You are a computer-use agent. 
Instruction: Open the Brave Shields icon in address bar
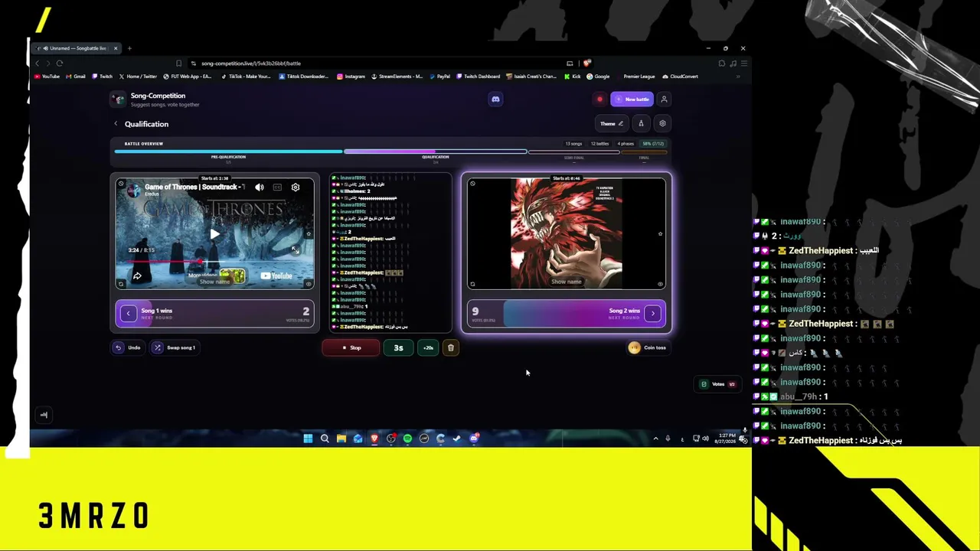pyautogui.click(x=587, y=64)
